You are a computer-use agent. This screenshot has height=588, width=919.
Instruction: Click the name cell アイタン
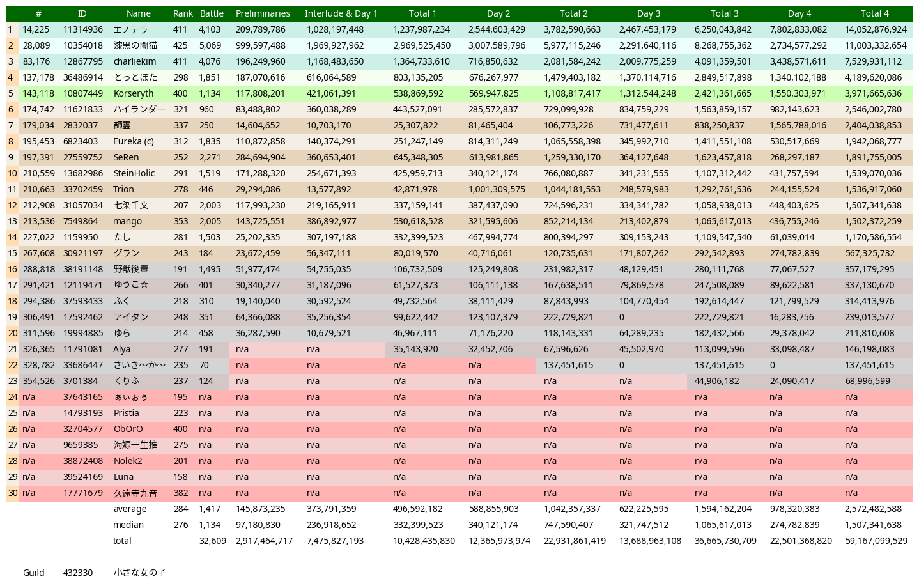(131, 317)
